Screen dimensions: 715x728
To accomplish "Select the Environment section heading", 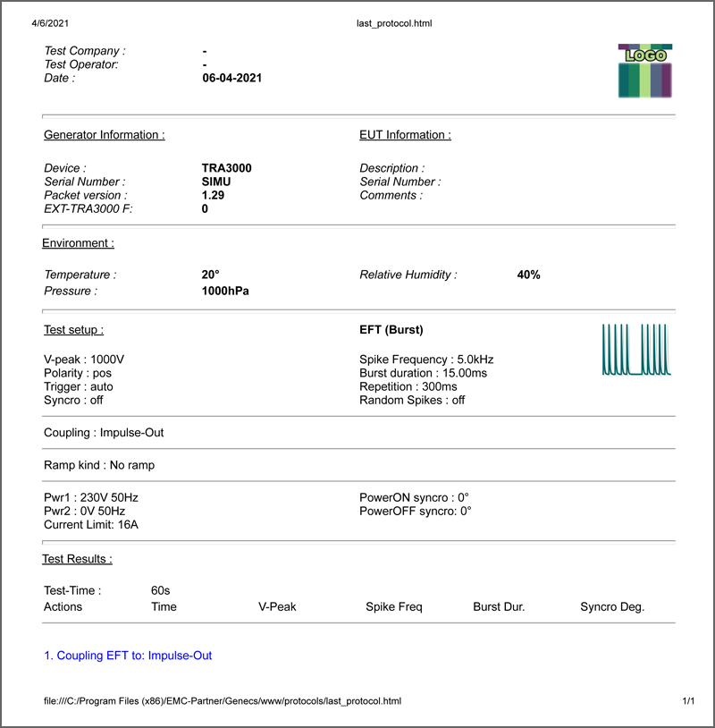I will tap(78, 243).
